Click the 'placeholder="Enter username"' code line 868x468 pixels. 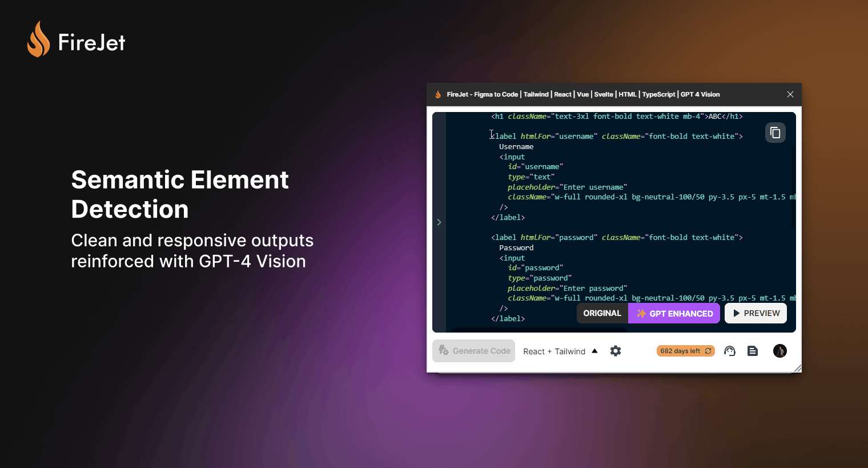click(x=568, y=187)
